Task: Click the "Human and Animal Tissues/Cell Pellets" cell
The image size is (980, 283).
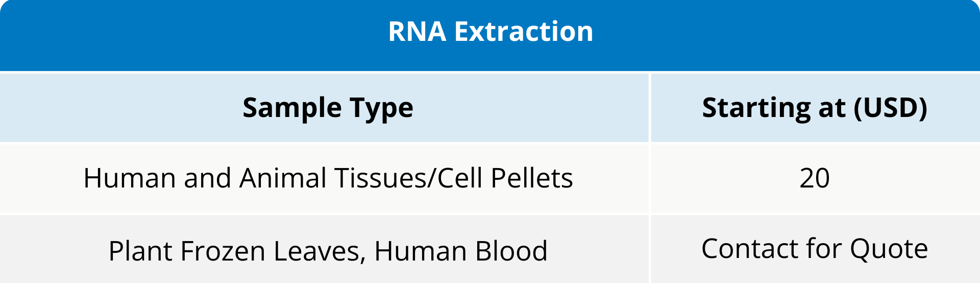Action: coord(328,178)
